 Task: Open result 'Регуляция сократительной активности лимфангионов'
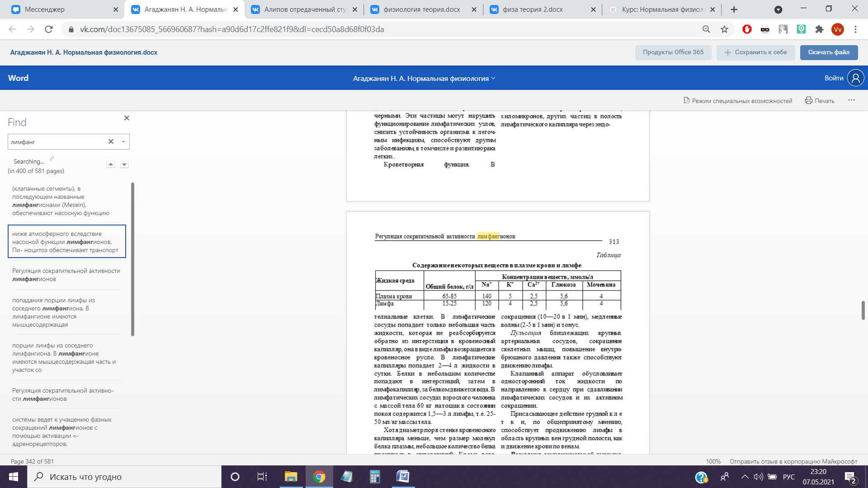coord(66,275)
